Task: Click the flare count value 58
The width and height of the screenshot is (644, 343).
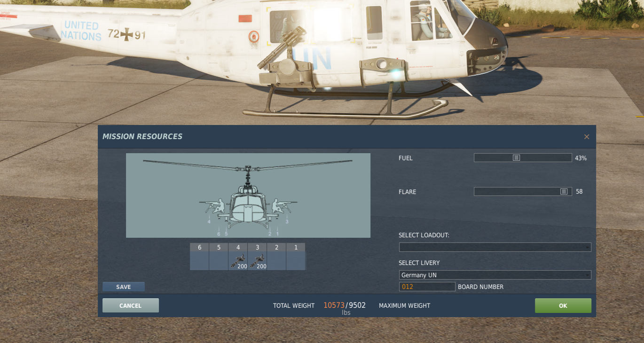Action: (x=579, y=192)
